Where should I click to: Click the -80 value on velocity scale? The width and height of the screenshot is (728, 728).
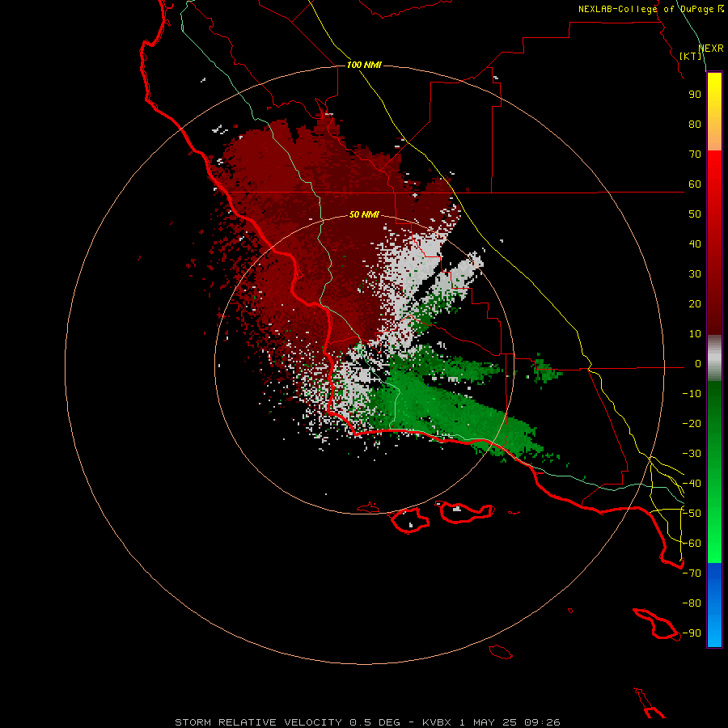[692, 603]
